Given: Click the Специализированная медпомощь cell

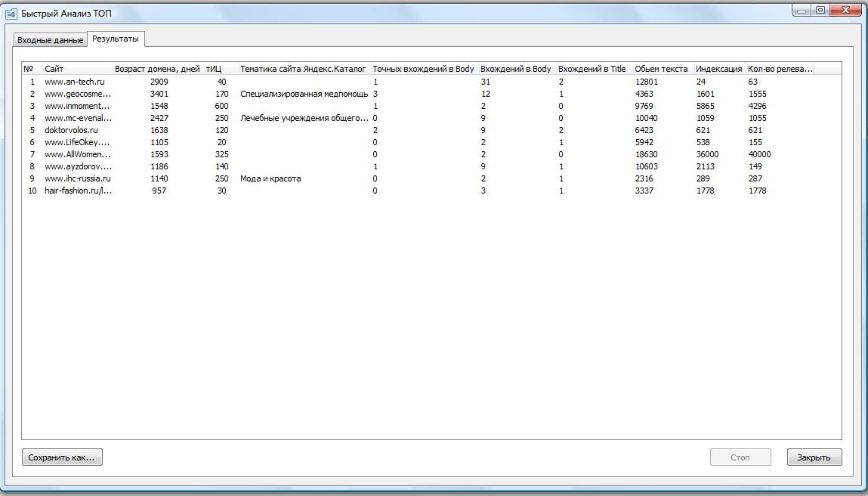Looking at the screenshot, I should coord(304,94).
